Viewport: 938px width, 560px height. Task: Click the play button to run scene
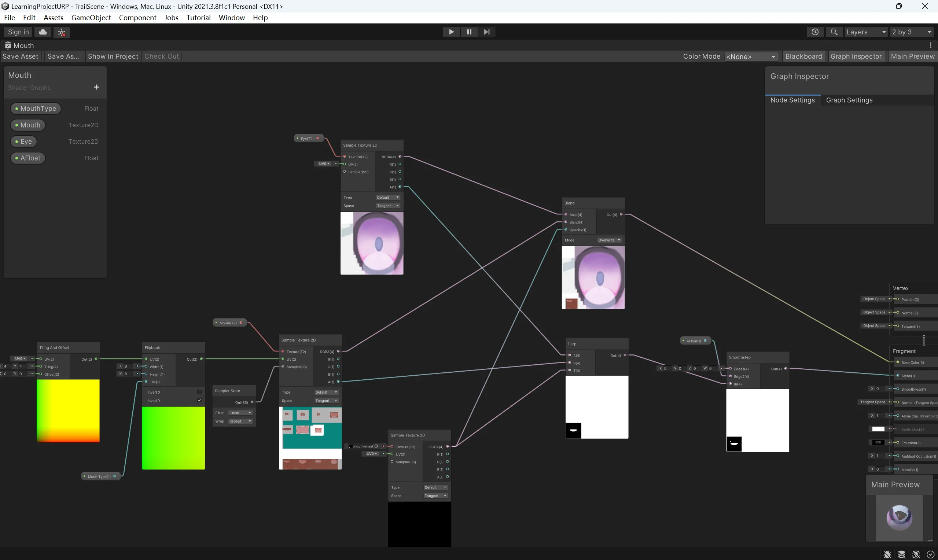450,31
